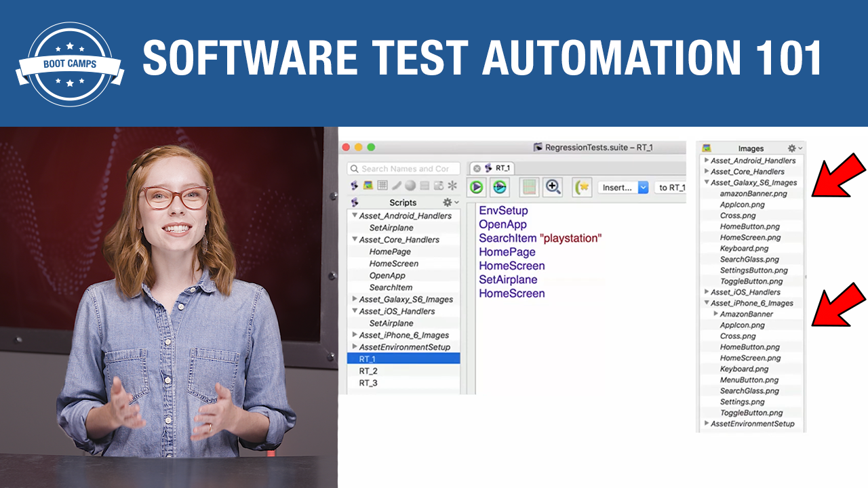Expand AssetEnvironmentSetup in Scripts panel
The width and height of the screenshot is (868, 488).
click(355, 347)
